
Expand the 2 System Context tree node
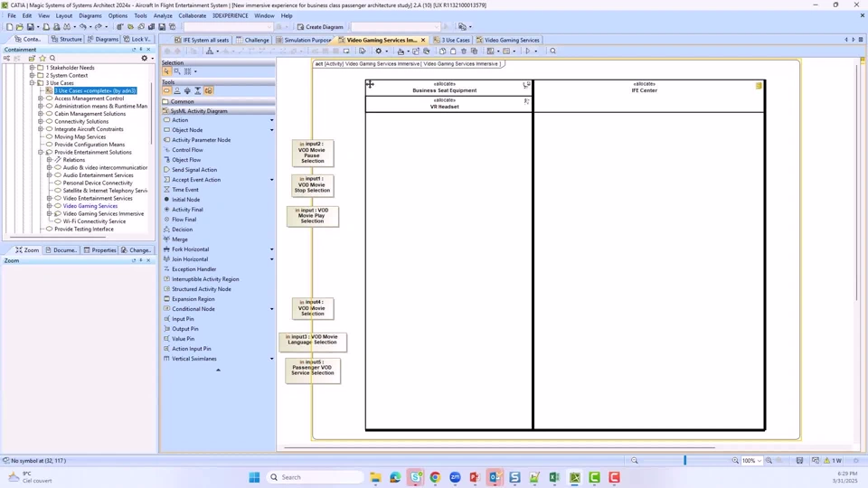33,75
